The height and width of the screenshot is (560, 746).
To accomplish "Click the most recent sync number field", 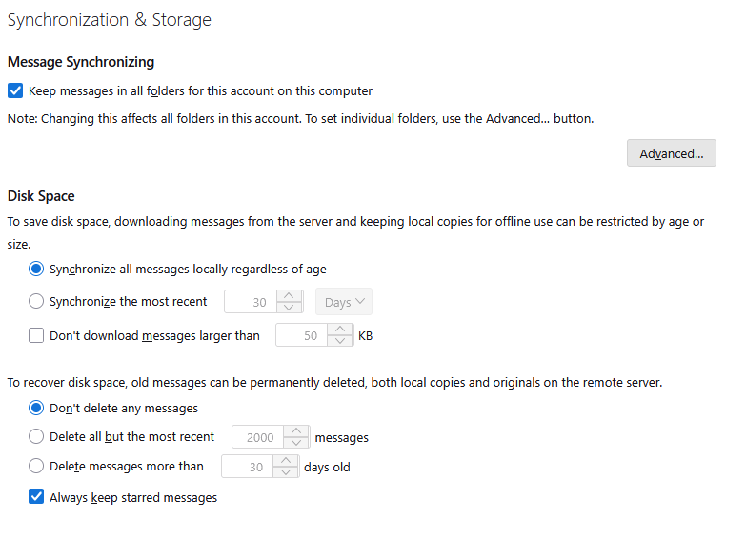I will click(250, 302).
